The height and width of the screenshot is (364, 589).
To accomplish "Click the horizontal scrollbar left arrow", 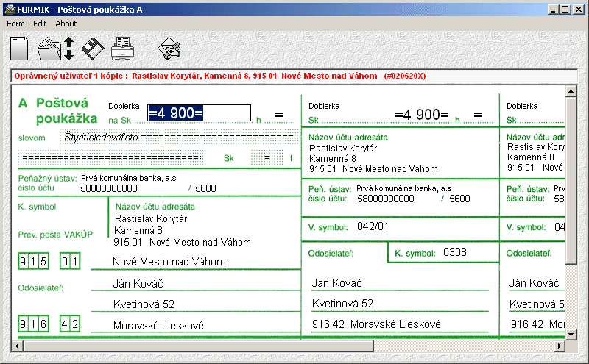I will pos(19,344).
